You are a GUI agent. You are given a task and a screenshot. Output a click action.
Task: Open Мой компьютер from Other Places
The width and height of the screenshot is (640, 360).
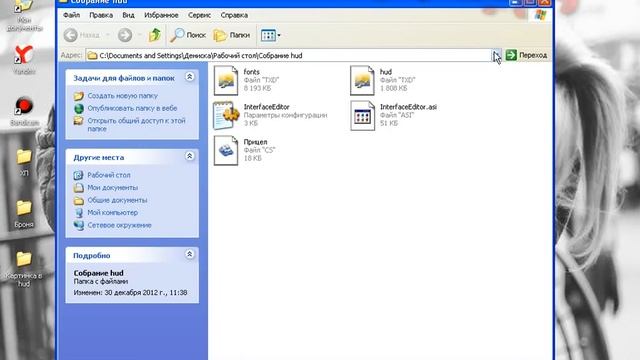pyautogui.click(x=112, y=213)
